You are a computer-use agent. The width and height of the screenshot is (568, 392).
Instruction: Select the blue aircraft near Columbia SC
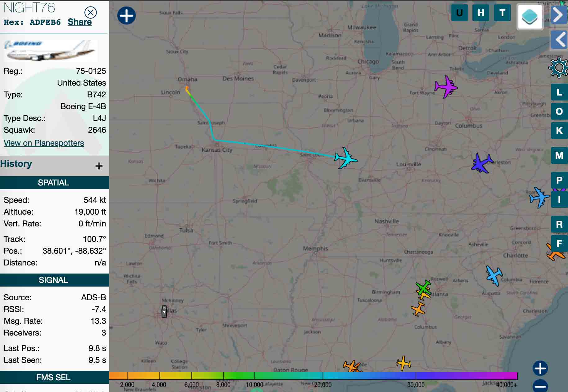494,275
